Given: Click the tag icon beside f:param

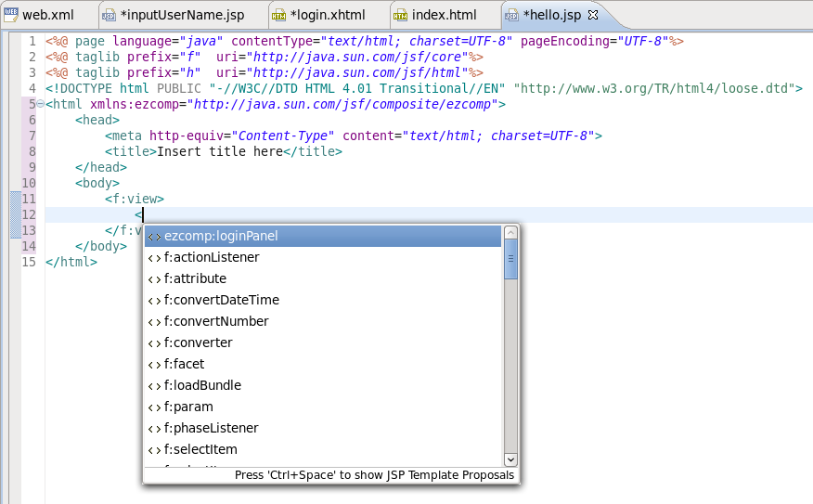Looking at the screenshot, I should coord(154,407).
